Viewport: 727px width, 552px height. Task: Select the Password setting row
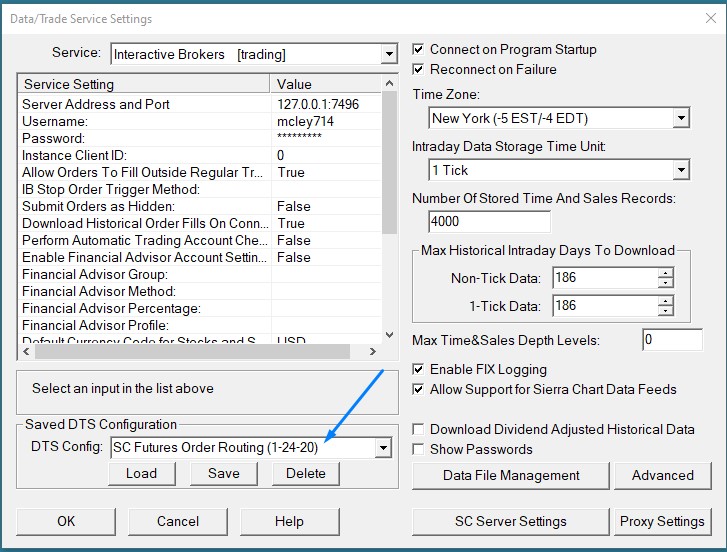tap(200, 138)
